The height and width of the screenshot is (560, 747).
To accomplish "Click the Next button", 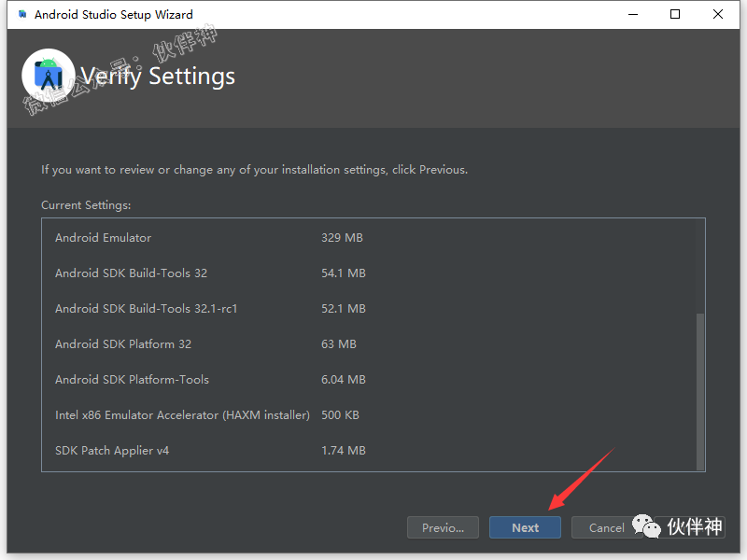I will point(525,527).
